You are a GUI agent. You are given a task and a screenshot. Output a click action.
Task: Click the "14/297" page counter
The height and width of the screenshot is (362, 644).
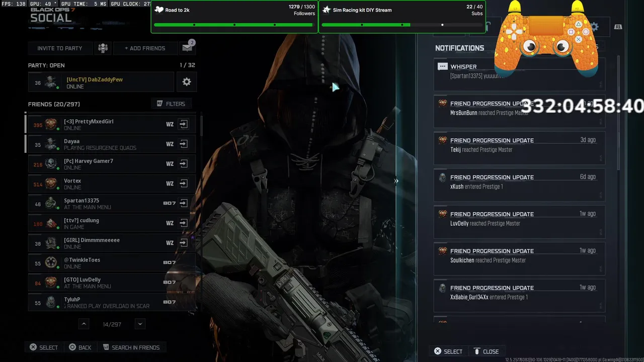coord(112,324)
